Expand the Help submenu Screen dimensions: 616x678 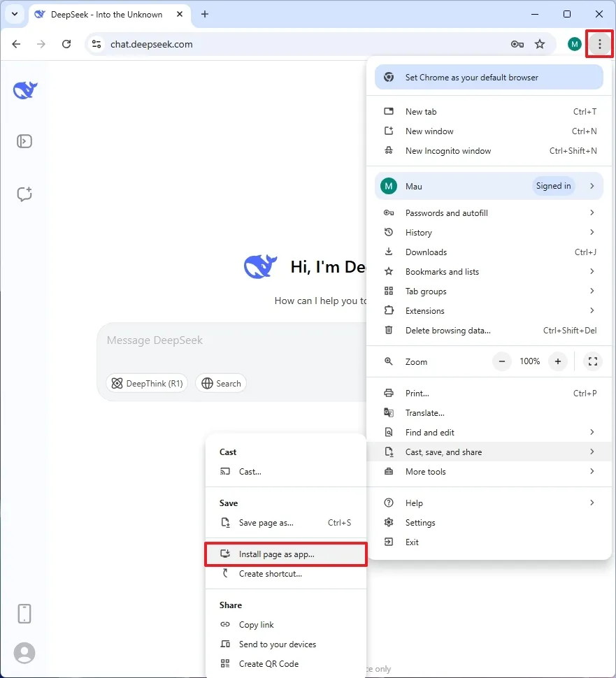413,503
